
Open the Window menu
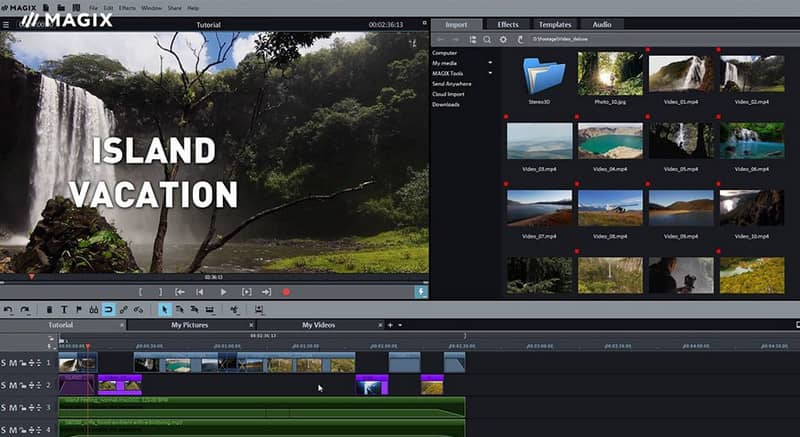click(151, 8)
